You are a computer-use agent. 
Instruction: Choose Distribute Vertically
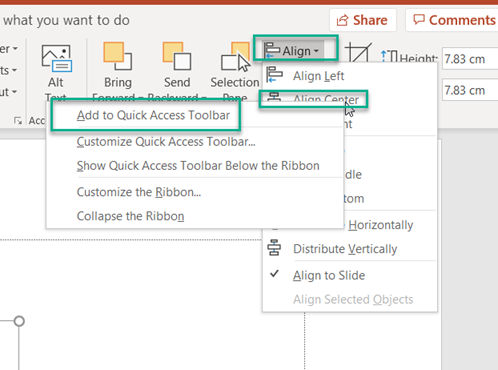coord(349,249)
